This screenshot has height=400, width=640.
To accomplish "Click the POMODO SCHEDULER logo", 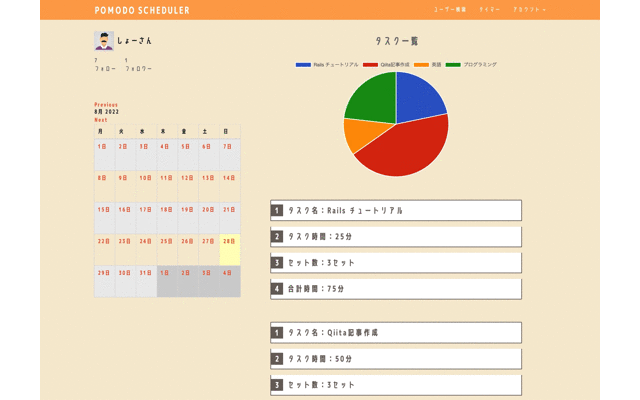I will (x=142, y=10).
